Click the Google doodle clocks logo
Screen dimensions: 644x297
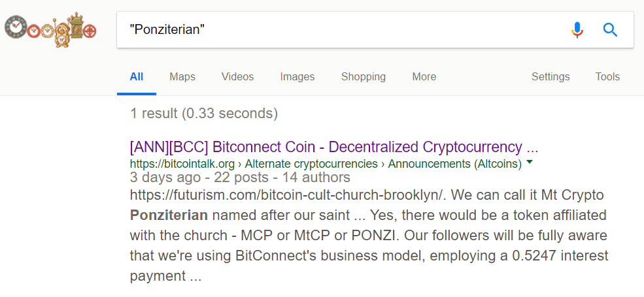point(50,30)
